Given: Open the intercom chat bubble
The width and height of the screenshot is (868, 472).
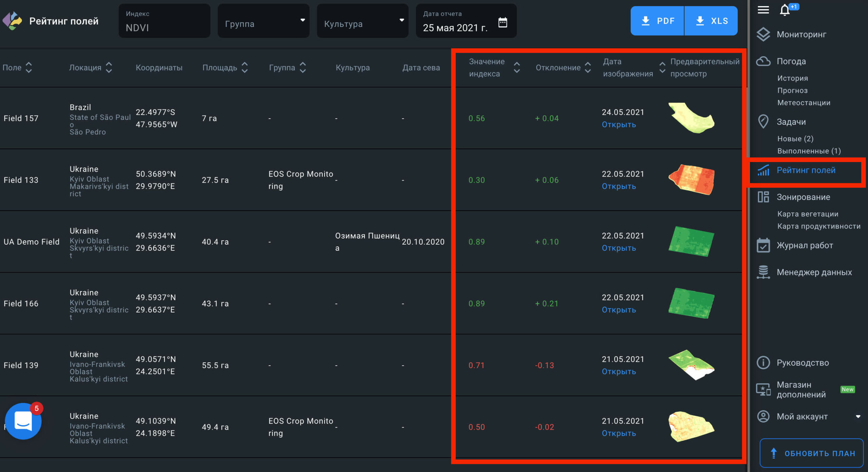Looking at the screenshot, I should 23,421.
